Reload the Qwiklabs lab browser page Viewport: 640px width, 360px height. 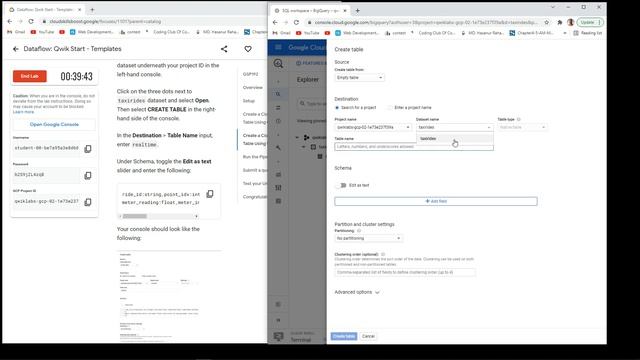click(31, 21)
